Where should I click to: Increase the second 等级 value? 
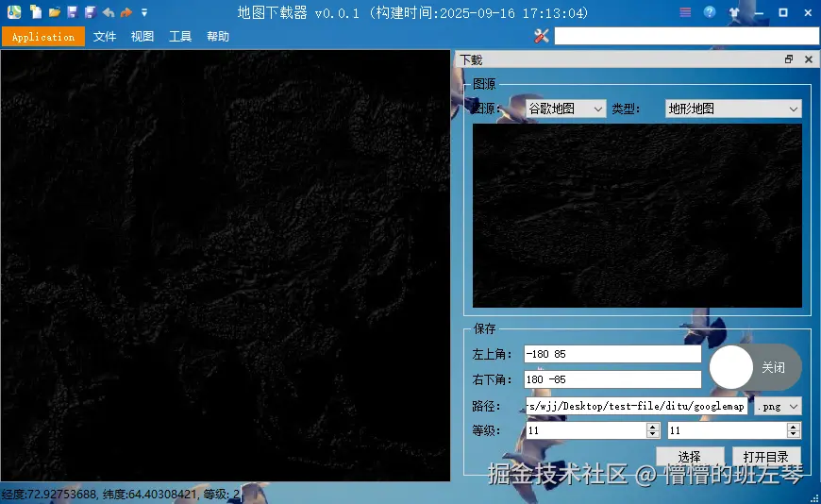tap(794, 427)
